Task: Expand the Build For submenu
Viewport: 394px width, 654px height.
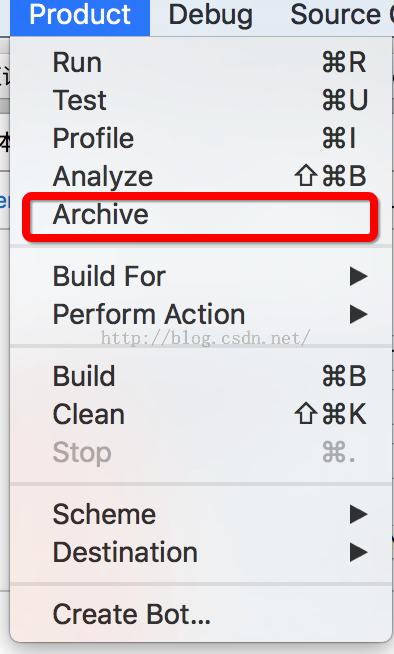Action: click(201, 276)
